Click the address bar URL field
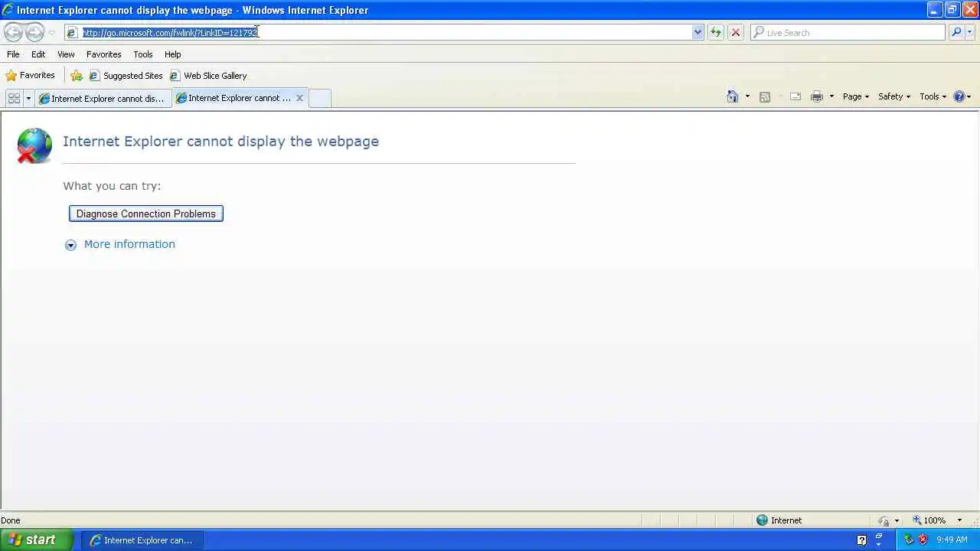980x551 pixels. pyautogui.click(x=386, y=33)
